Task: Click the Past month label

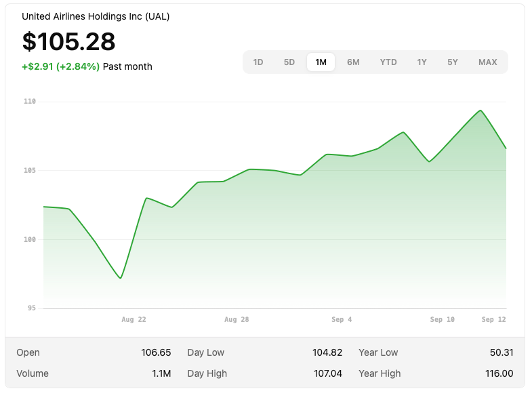Action: 127,66
